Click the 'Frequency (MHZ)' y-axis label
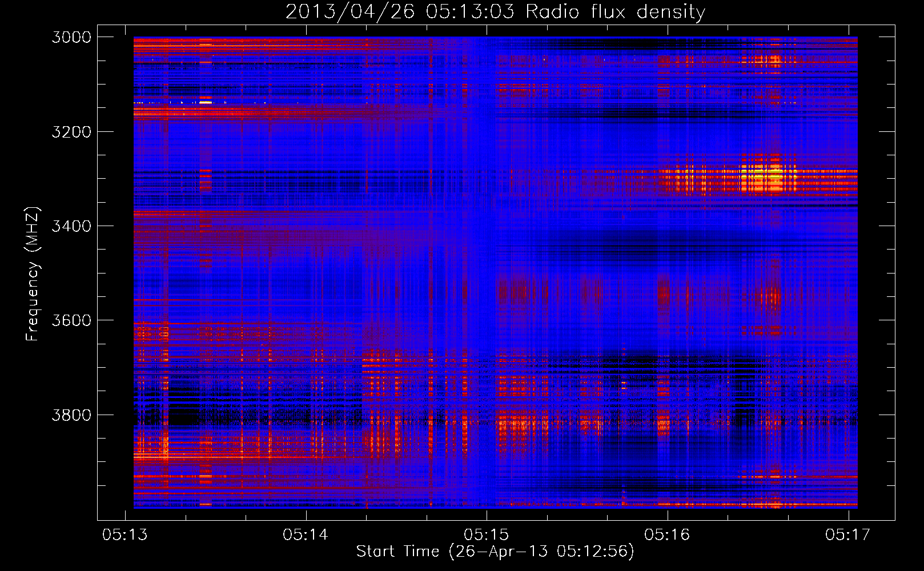 pos(33,274)
